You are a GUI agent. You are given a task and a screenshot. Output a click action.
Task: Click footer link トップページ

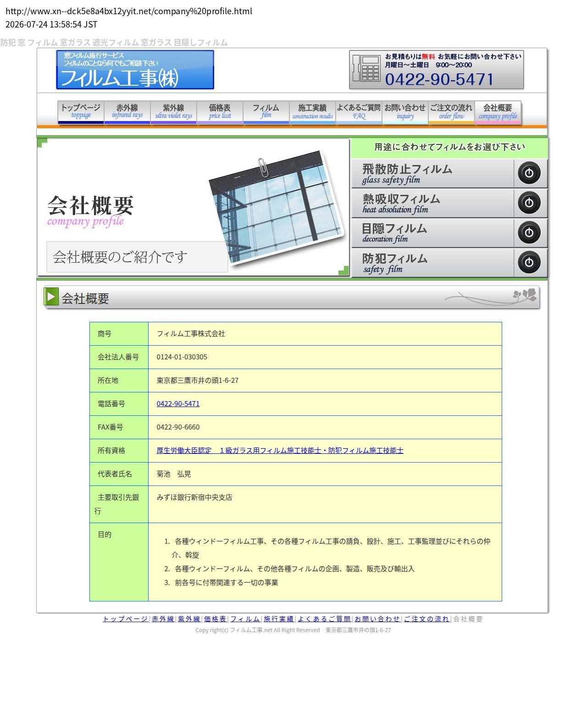(x=125, y=619)
